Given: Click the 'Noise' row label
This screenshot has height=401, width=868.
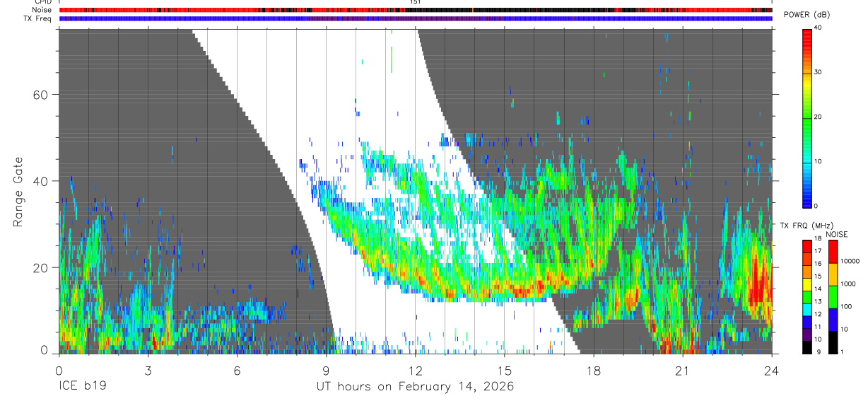Looking at the screenshot, I should tap(42, 10).
